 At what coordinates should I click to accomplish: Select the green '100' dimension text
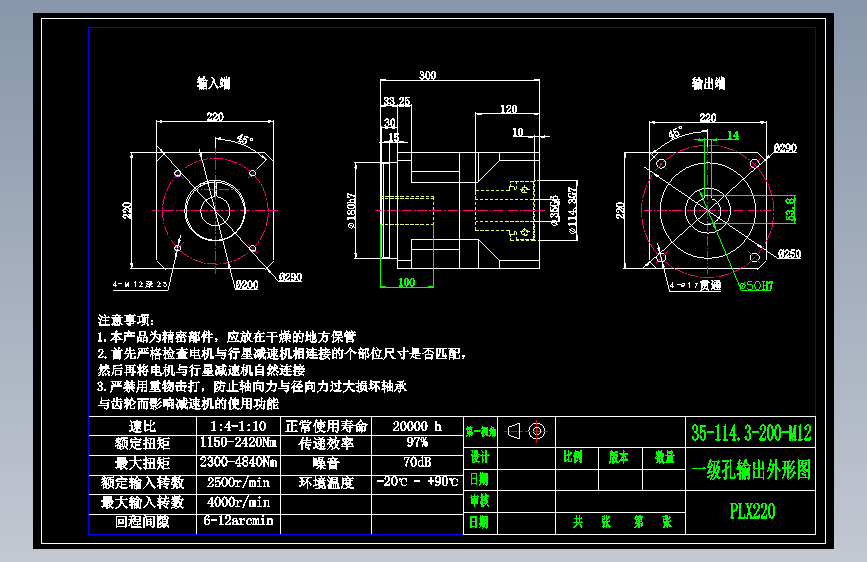coord(406,282)
